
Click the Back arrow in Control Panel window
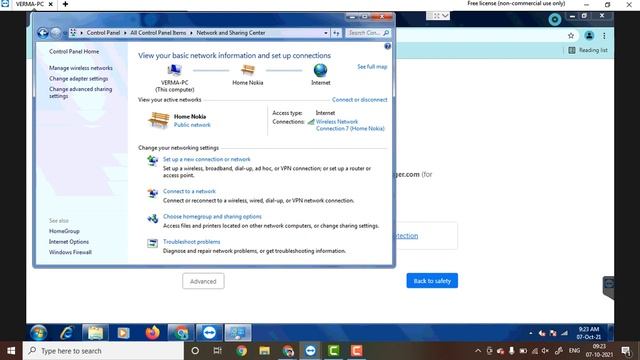(x=42, y=33)
